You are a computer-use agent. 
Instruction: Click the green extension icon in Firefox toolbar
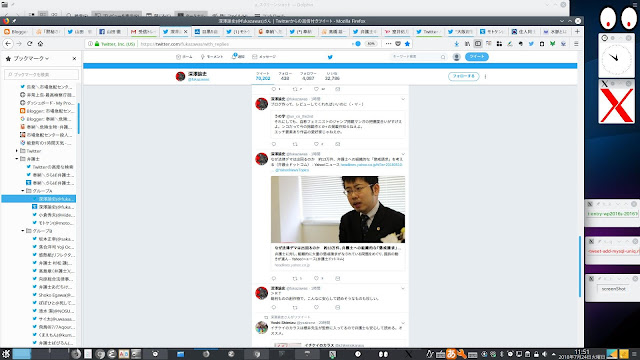[x=552, y=44]
